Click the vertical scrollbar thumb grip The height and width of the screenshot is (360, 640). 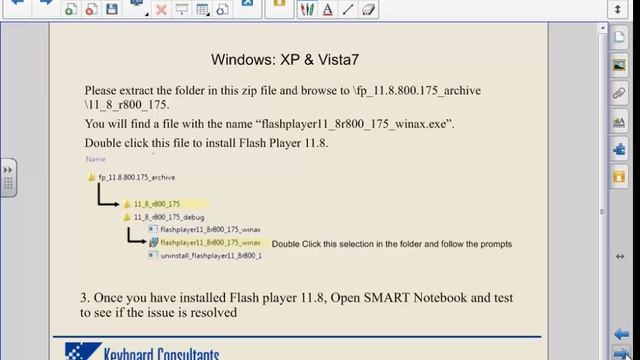pos(602,211)
